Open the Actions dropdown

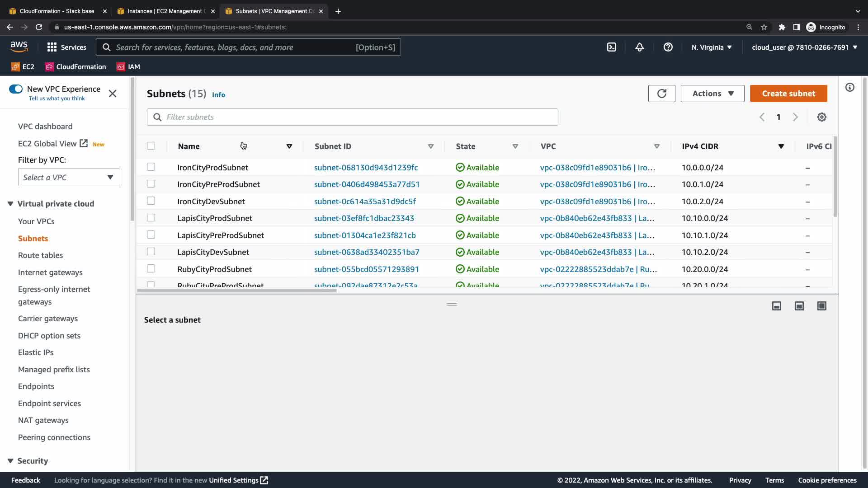pos(712,94)
